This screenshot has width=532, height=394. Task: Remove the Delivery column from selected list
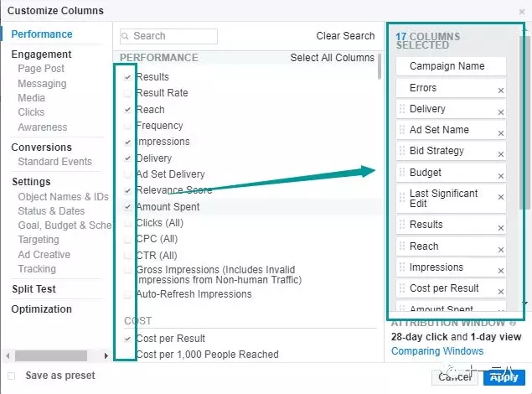[x=501, y=112]
